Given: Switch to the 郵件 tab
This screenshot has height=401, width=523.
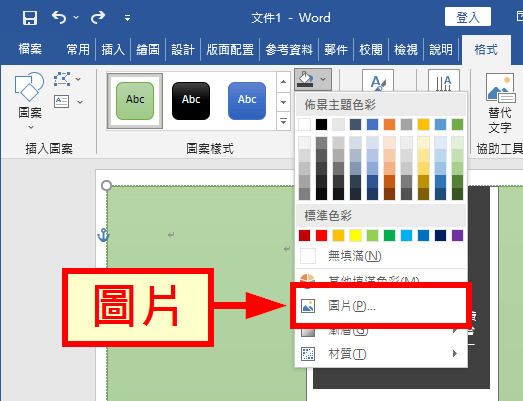Looking at the screenshot, I should 336,49.
